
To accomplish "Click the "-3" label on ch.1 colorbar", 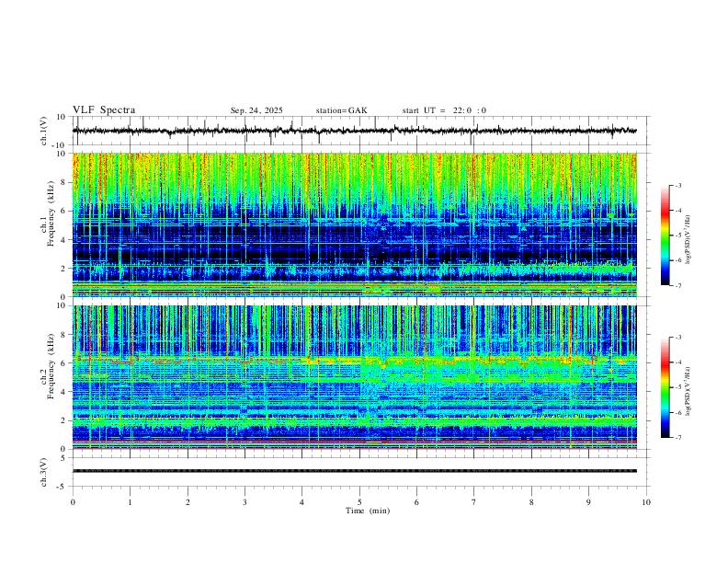I will [677, 185].
